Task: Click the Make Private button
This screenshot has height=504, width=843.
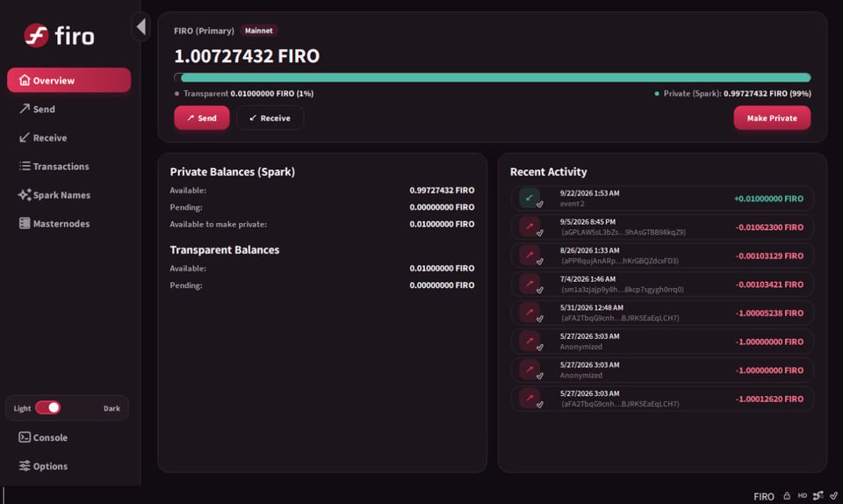Action: click(x=772, y=118)
